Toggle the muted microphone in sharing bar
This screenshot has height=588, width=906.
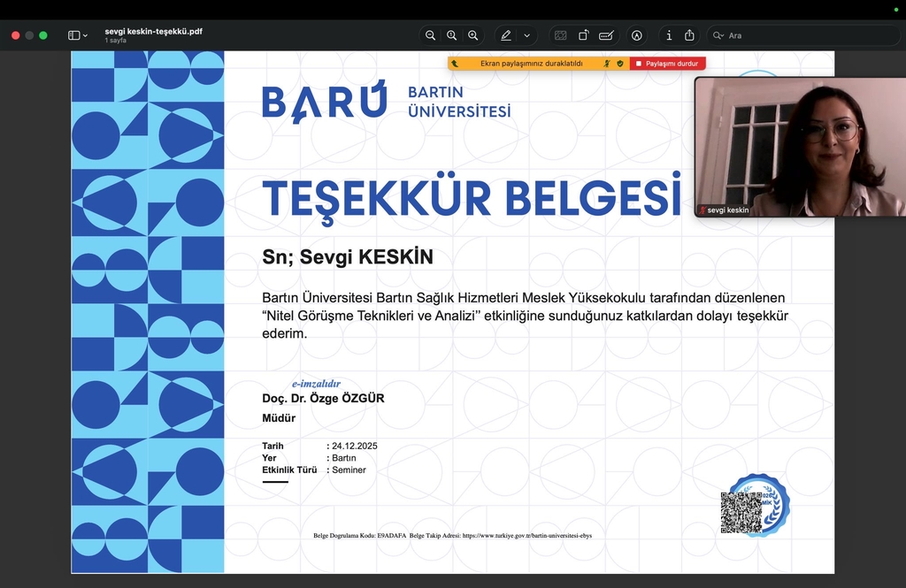pos(607,64)
